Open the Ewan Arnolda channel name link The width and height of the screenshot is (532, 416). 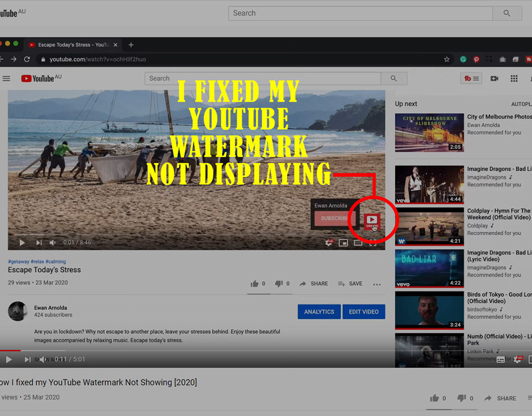click(50, 308)
